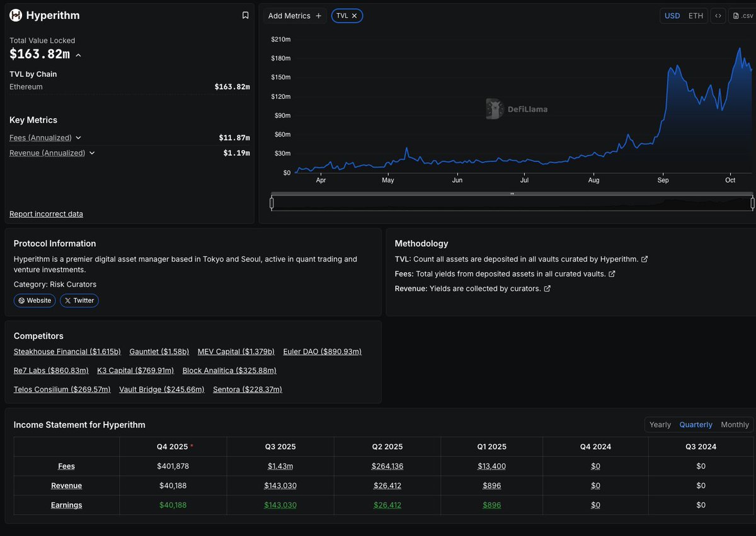
Task: Expand the Total Value Locked breakdown chevron
Action: [x=78, y=55]
